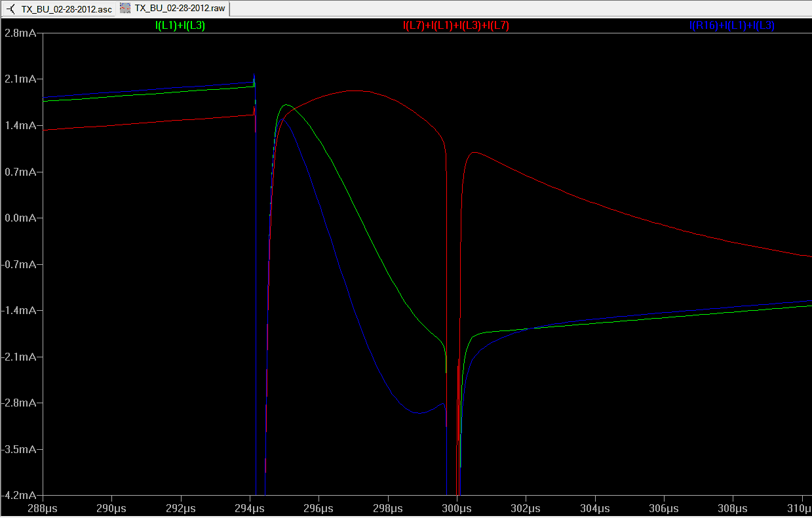The width and height of the screenshot is (812, 518).
Task: Click the schematic icon on the .asc tab
Action: pos(10,9)
